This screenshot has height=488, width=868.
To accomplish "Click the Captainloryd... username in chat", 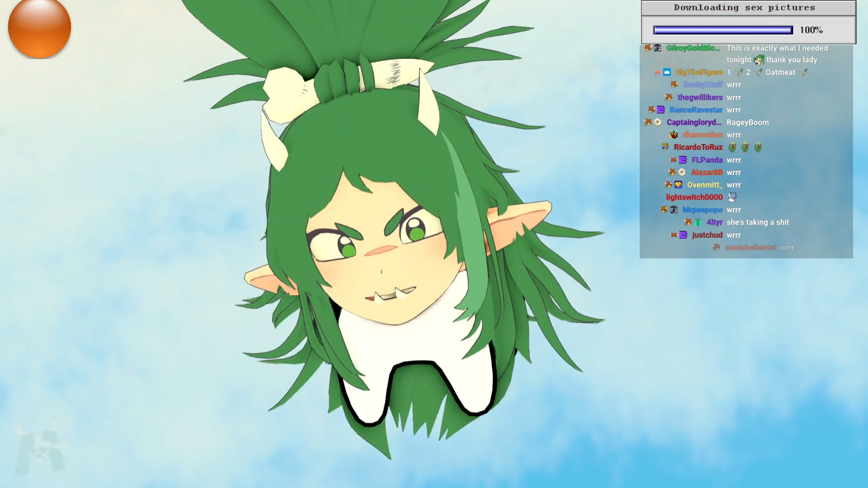I will point(693,122).
